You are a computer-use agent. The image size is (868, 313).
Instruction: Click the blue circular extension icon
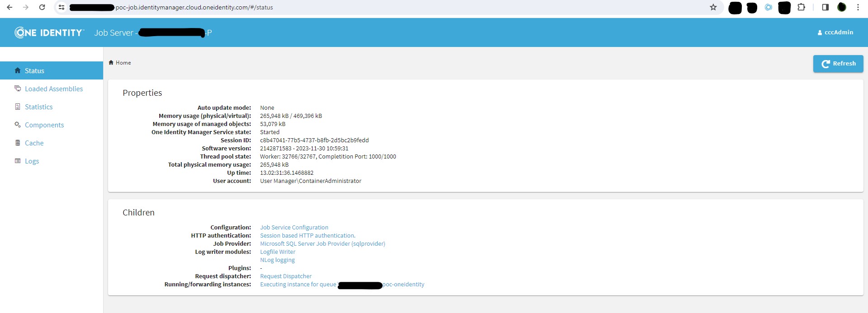pos(768,7)
